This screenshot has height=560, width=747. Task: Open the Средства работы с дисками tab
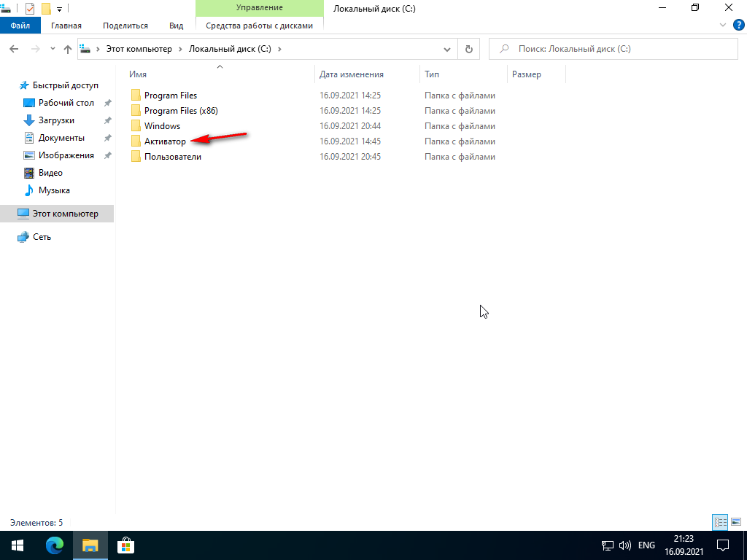(x=259, y=26)
